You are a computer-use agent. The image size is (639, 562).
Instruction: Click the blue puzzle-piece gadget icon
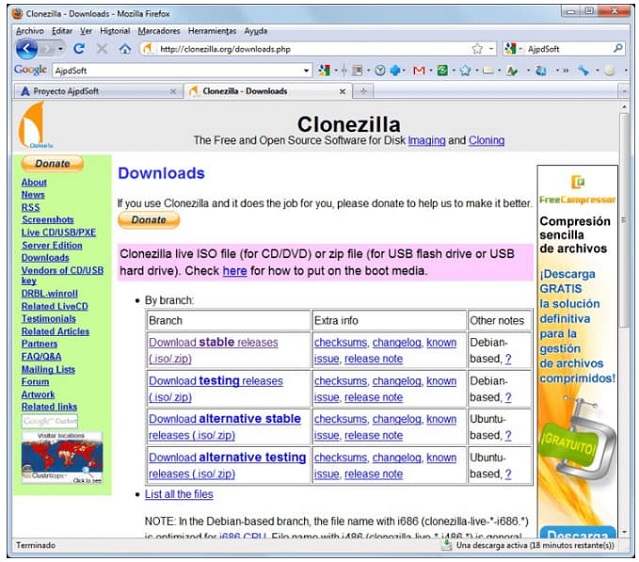(x=395, y=71)
